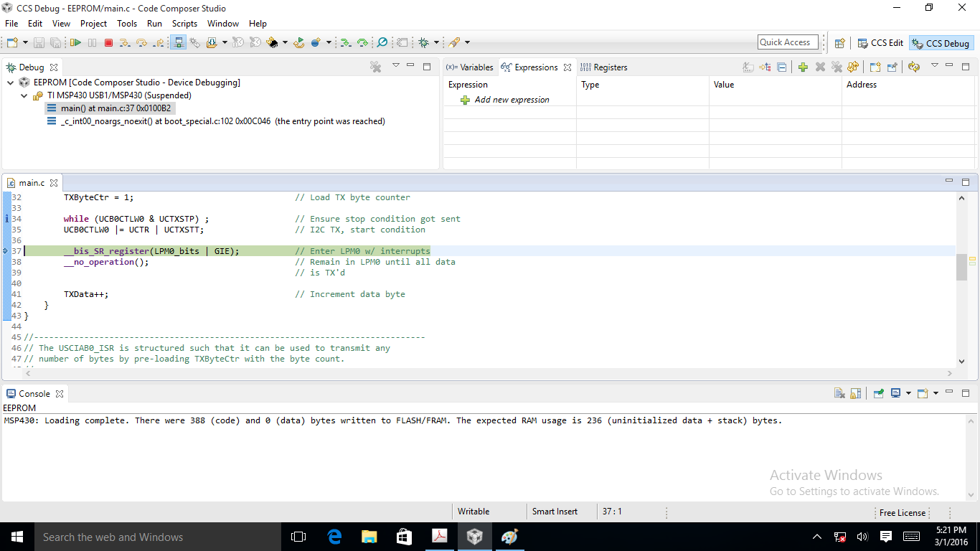Click the Free License status link
Screen dimensions: 980x551
click(x=902, y=512)
